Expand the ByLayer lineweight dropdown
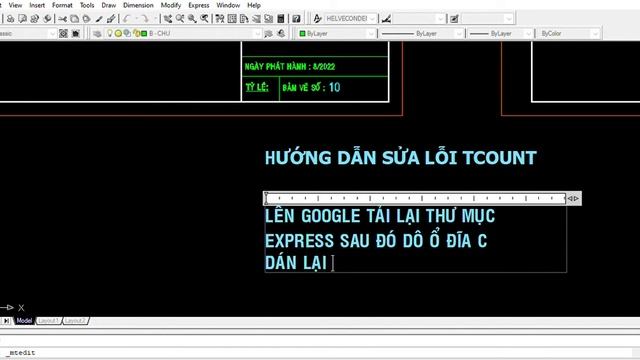640x360 pixels. tap(529, 33)
